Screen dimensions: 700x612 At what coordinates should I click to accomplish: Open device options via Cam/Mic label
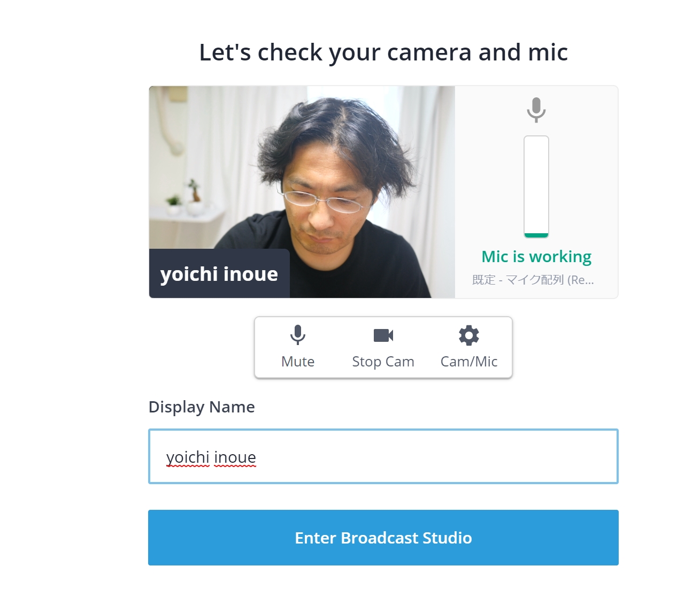(x=469, y=362)
